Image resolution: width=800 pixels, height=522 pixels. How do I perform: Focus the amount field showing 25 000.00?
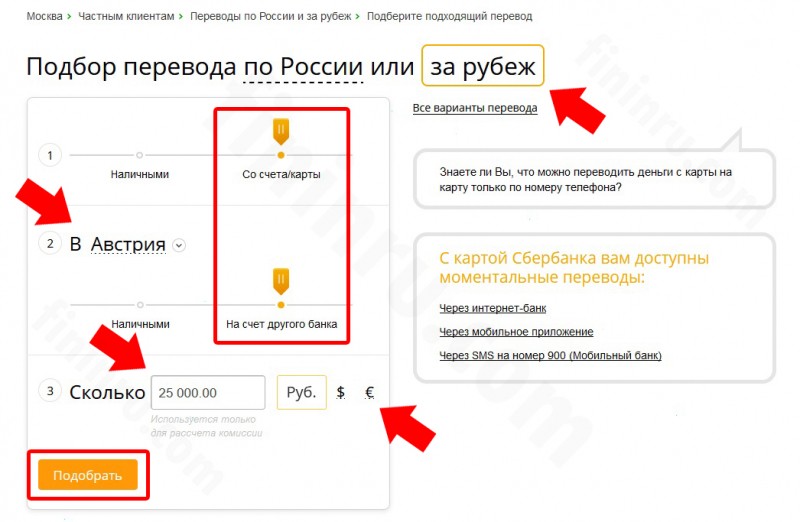click(x=208, y=392)
